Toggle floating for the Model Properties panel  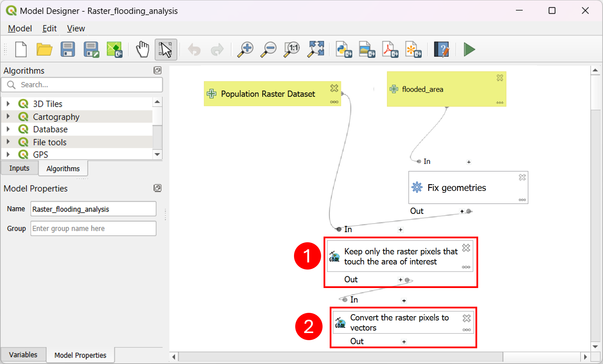coord(157,188)
